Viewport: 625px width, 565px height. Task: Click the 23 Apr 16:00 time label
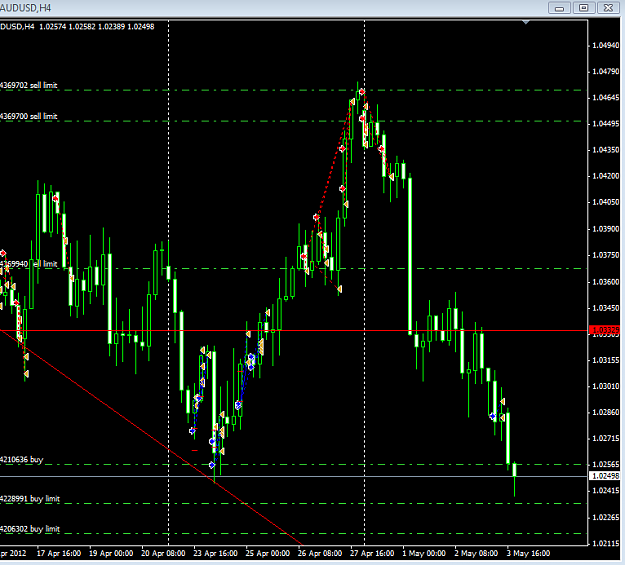(215, 553)
